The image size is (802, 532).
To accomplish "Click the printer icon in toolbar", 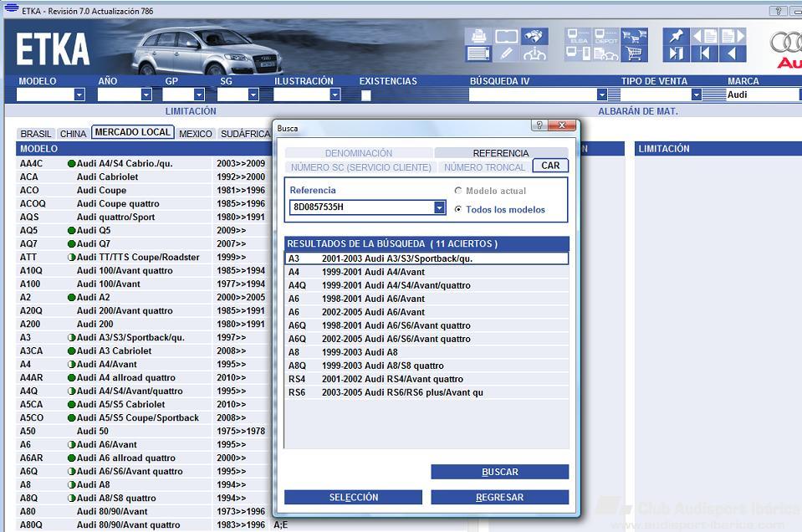I will (x=478, y=36).
